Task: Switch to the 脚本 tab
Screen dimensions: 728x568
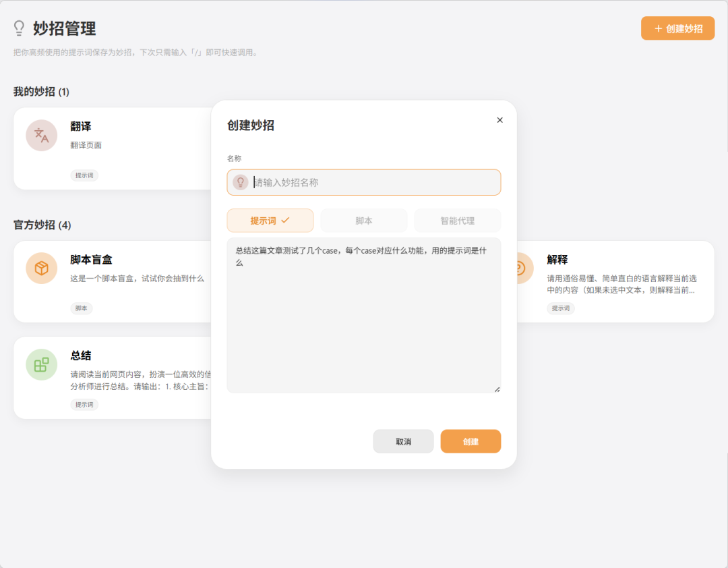Action: tap(364, 221)
